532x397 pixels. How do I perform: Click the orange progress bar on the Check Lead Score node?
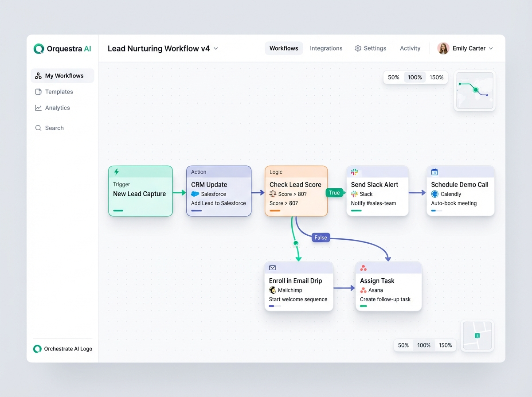275,210
